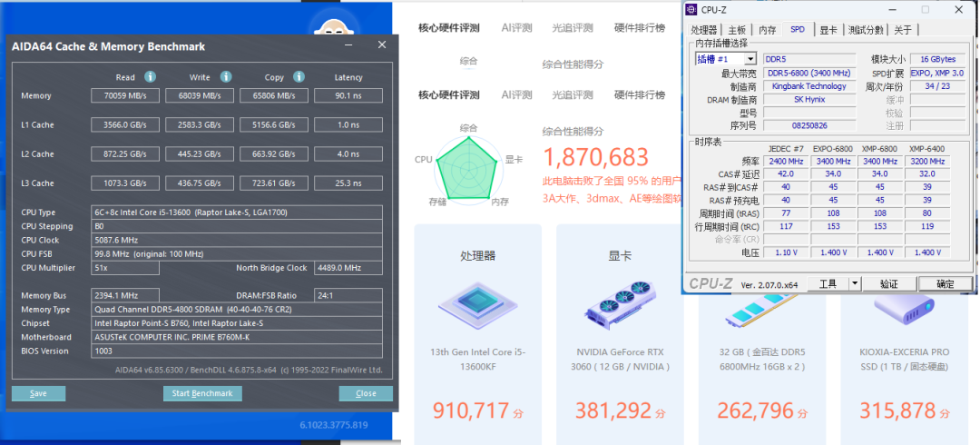Switch to the 处理器 tab in CPU-Z
Viewport: 980px width, 445px height.
pyautogui.click(x=703, y=30)
